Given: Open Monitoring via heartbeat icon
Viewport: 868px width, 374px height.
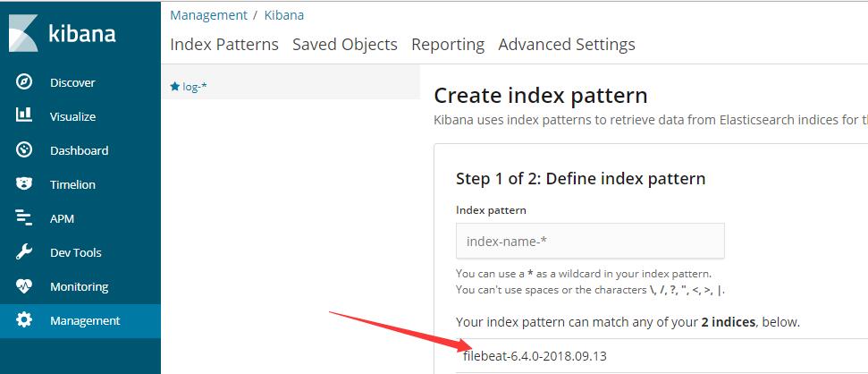Looking at the screenshot, I should pyautogui.click(x=24, y=286).
